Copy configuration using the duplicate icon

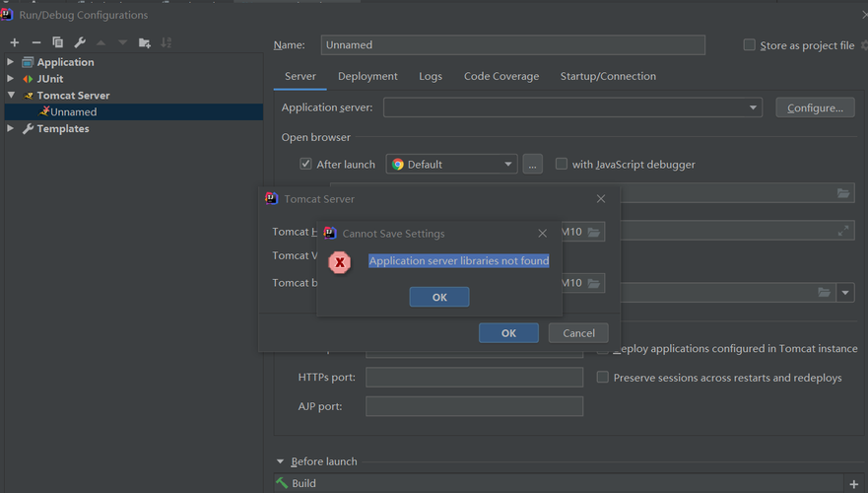[x=57, y=42]
